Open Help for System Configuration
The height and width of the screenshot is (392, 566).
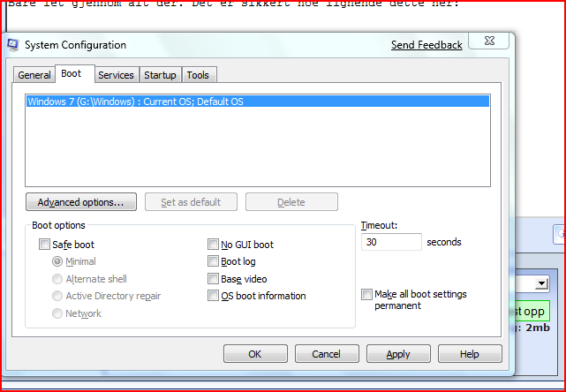[470, 354]
